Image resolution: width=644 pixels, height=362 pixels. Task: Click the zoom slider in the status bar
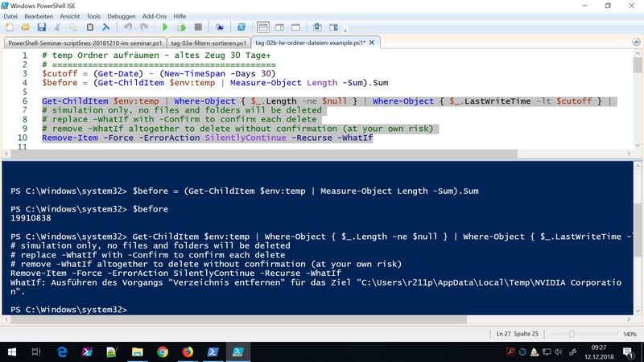[572, 333]
